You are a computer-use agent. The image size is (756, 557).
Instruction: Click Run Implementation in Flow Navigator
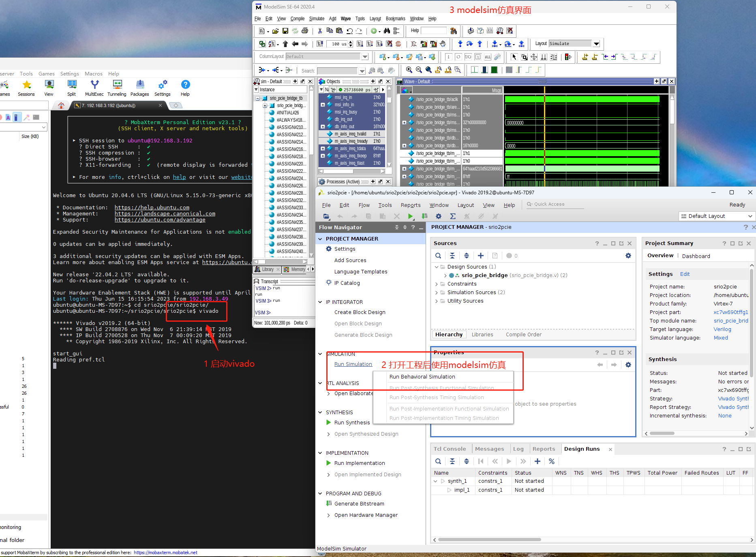360,463
